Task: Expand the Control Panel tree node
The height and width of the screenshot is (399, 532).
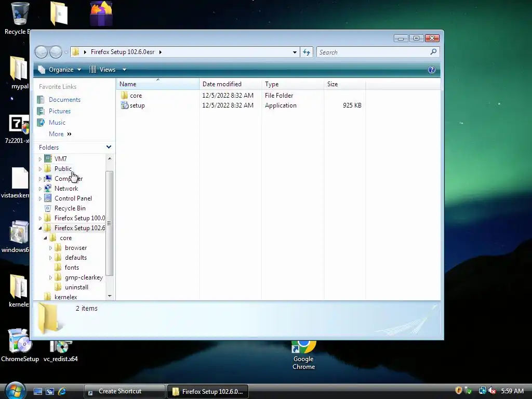Action: [40, 198]
